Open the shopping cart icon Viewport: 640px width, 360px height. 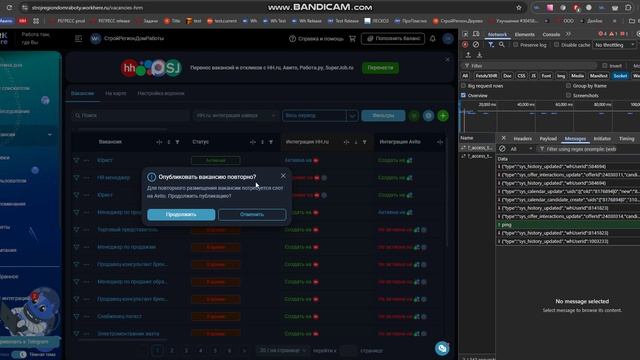[352, 39]
